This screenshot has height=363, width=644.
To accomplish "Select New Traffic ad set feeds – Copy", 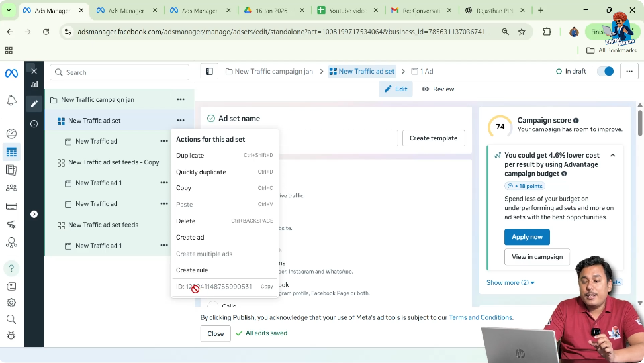I will tap(114, 162).
